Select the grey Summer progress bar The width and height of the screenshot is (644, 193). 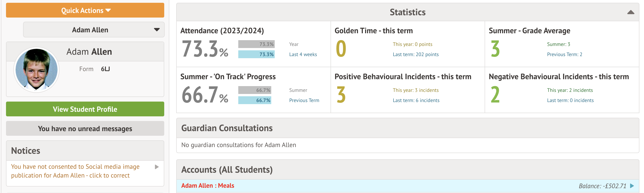(x=254, y=90)
